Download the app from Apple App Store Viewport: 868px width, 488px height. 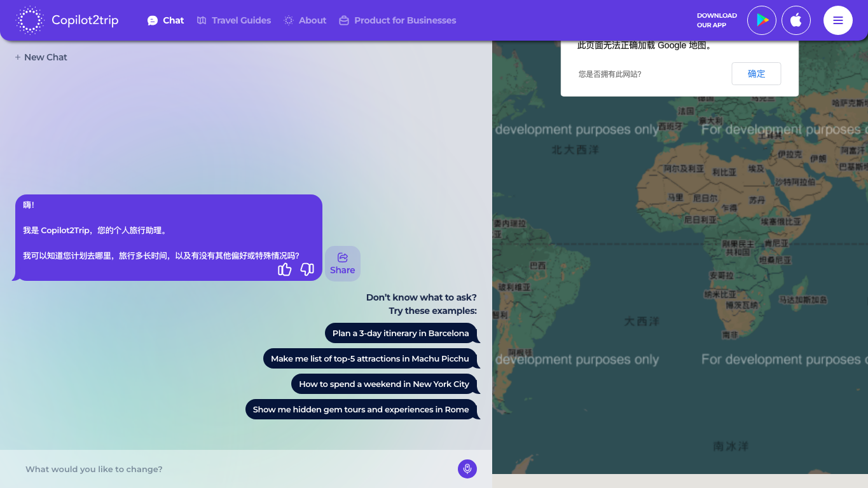[796, 20]
